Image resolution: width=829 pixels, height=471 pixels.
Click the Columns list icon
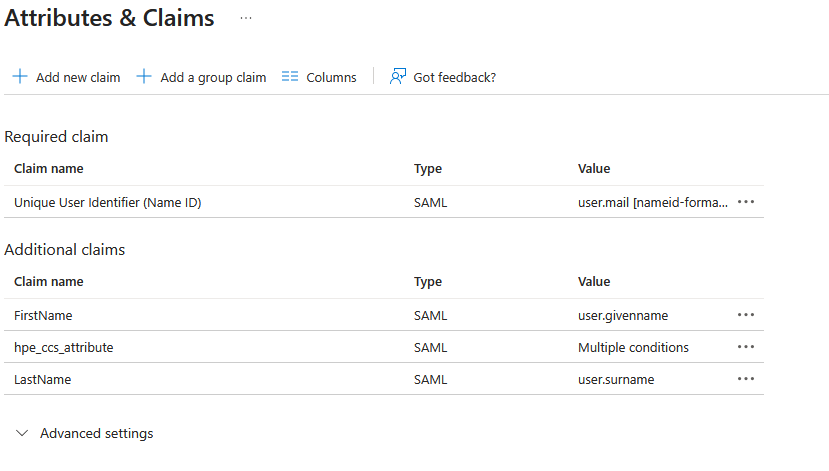click(x=290, y=77)
